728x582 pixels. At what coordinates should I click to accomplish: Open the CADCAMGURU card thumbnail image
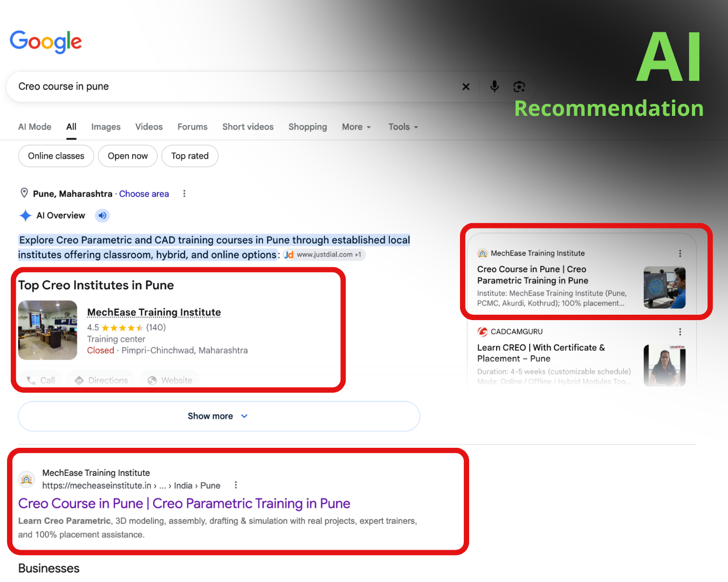664,365
